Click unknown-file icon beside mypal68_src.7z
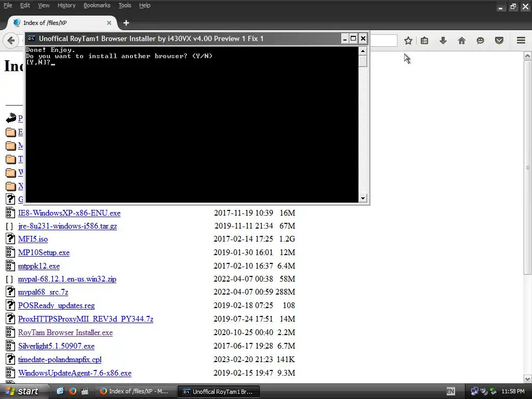The height and width of the screenshot is (399, 532). click(10, 292)
